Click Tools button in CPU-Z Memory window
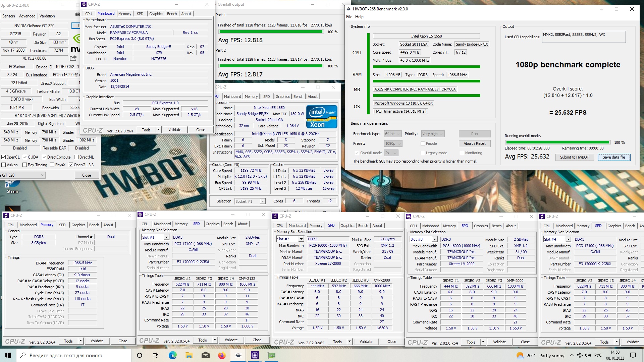The width and height of the screenshot is (644, 362). coord(68,341)
